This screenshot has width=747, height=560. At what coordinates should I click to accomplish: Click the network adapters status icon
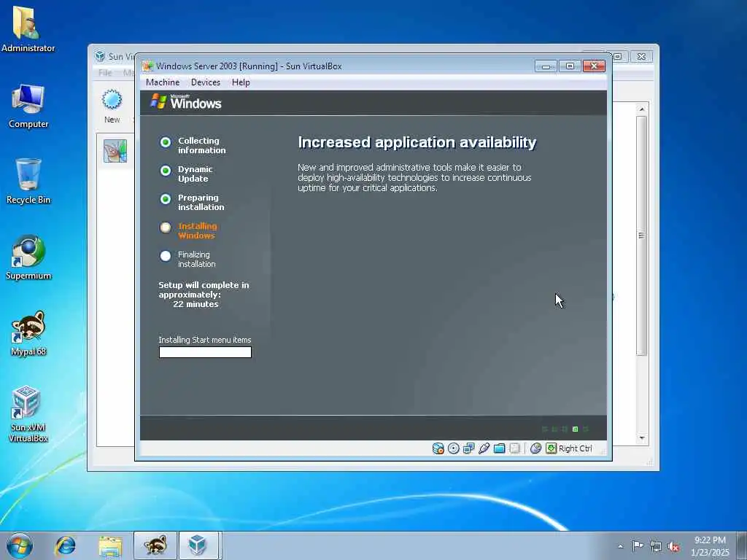469,448
